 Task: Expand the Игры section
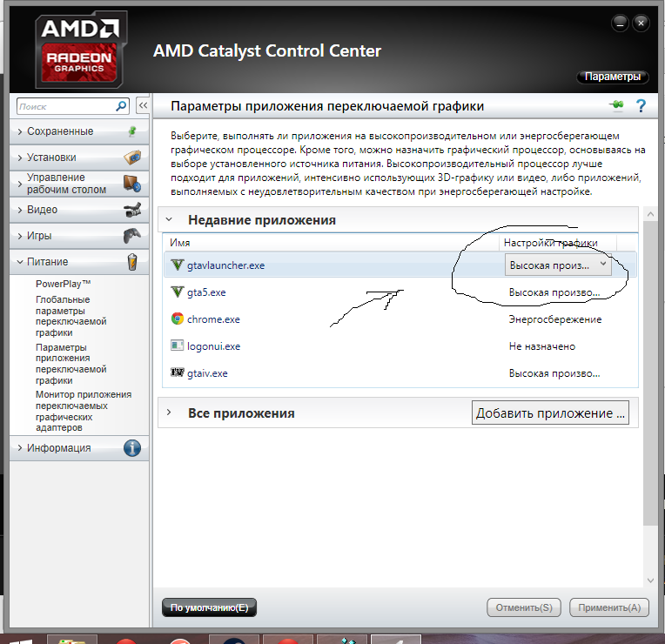pos(20,236)
